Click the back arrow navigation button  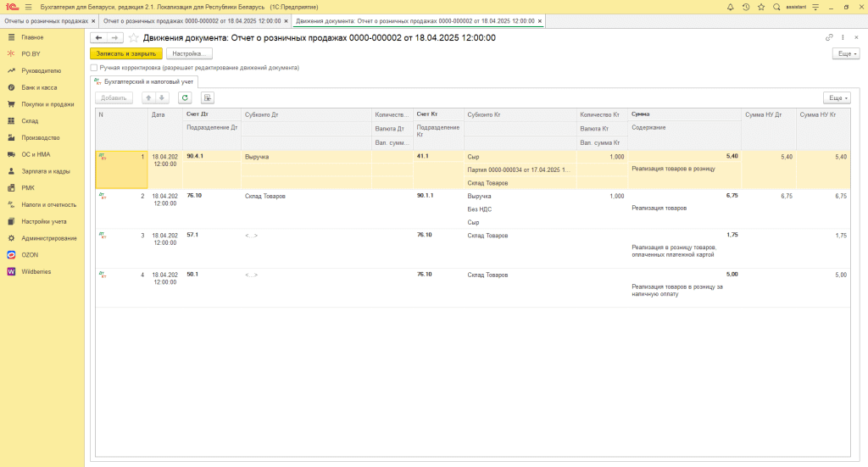point(98,38)
